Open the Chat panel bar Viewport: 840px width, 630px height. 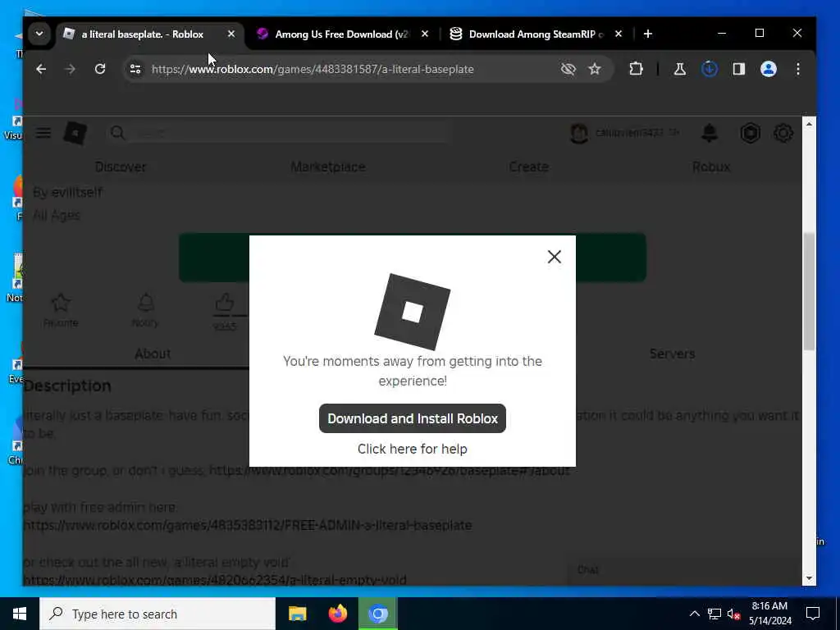684,570
